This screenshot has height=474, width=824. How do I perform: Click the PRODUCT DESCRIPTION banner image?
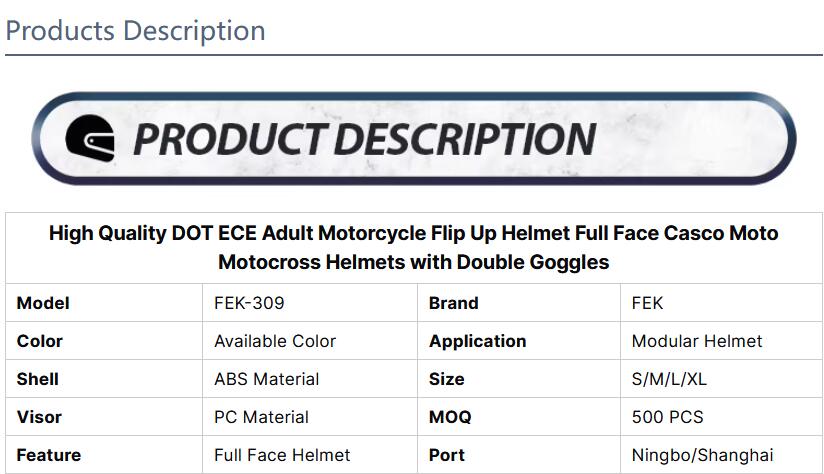coord(414,138)
